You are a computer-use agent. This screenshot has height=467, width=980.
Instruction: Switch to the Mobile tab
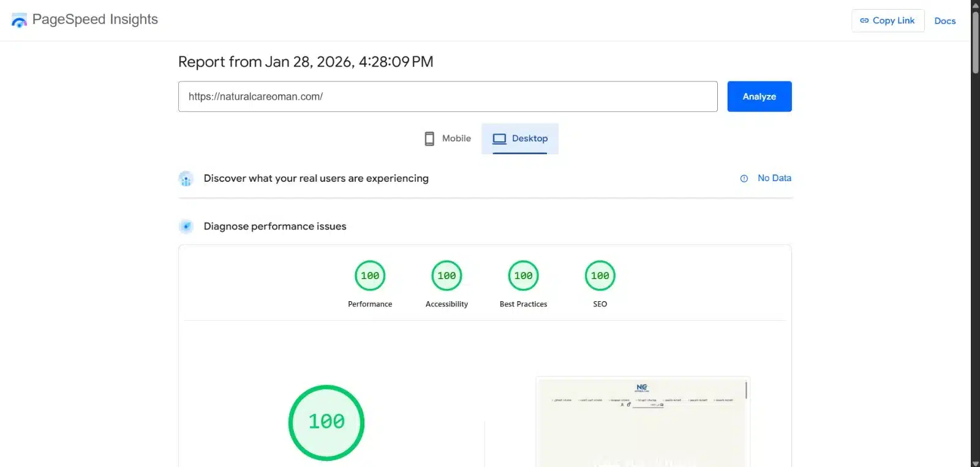click(448, 138)
